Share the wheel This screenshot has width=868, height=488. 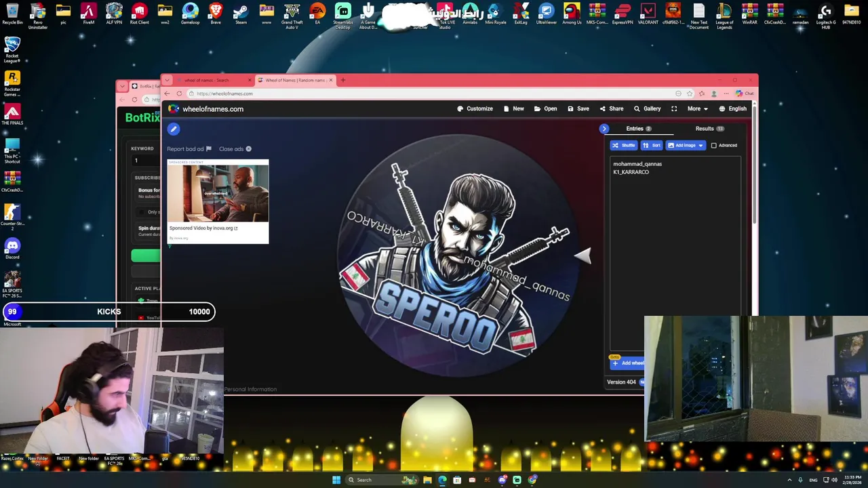[612, 108]
